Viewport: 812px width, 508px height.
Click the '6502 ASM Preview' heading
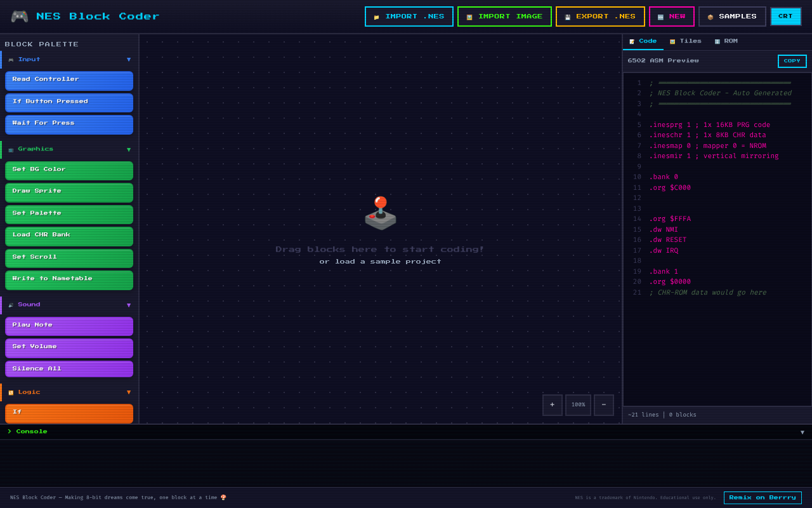(x=663, y=61)
